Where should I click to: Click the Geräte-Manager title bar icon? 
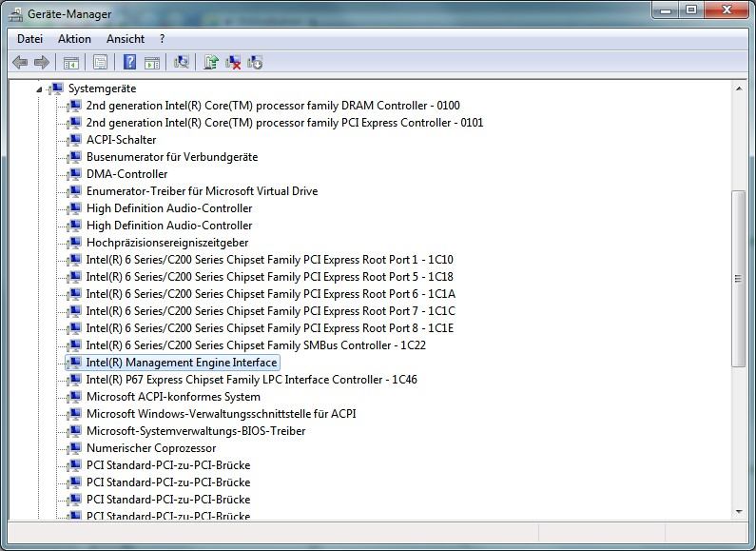click(15, 14)
